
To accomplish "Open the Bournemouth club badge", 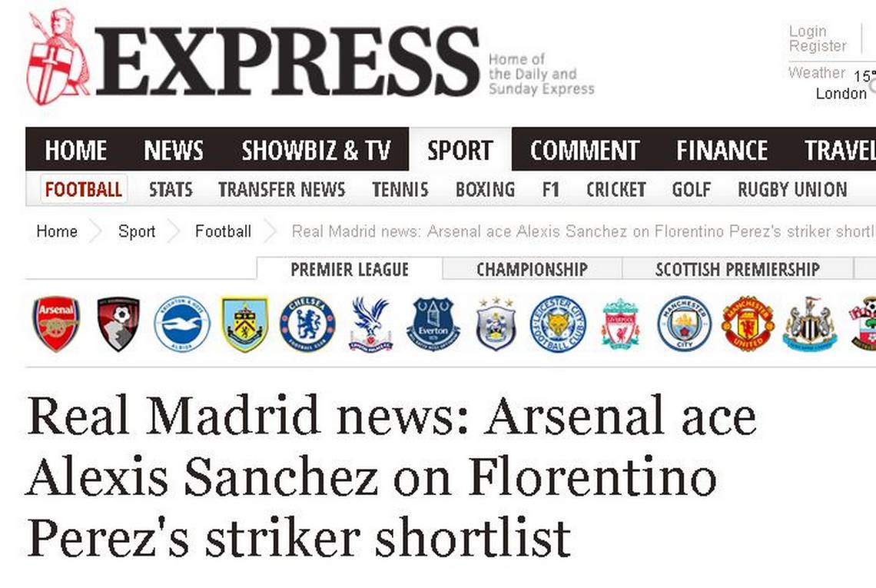I will [x=118, y=324].
